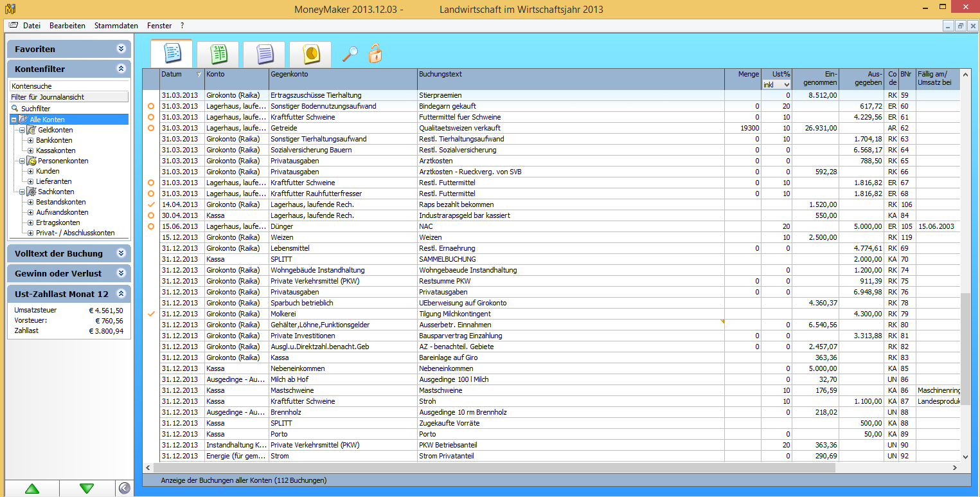This screenshot has height=497, width=980.
Task: Expand the Favoriten panel
Action: pyautogui.click(x=121, y=49)
